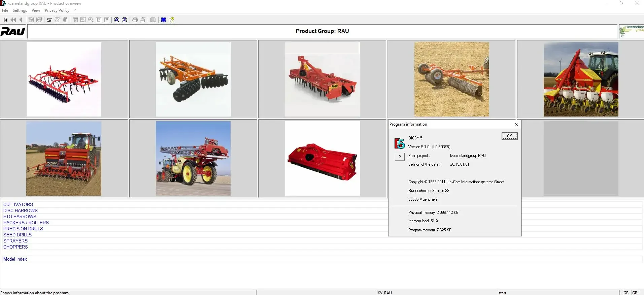Screen dimensions: 644x295
Task: Click the first printer icon in the toolbar
Action: (x=135, y=20)
